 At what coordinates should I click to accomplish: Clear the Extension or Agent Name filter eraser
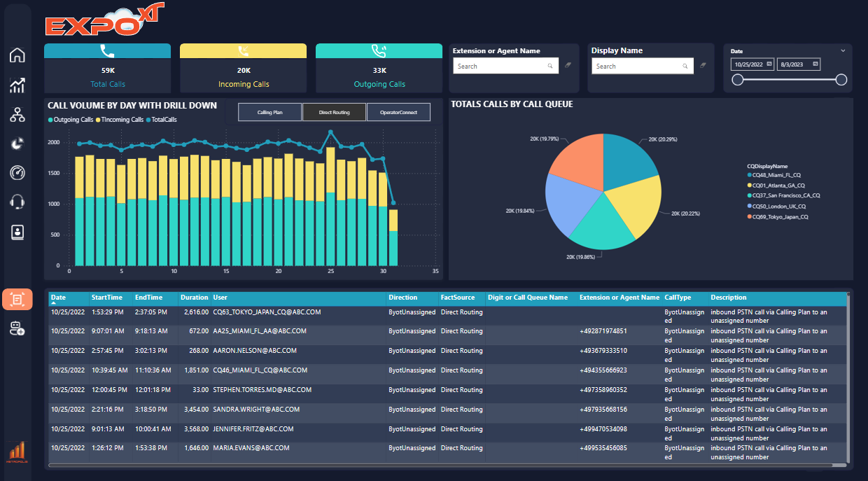pyautogui.click(x=567, y=66)
